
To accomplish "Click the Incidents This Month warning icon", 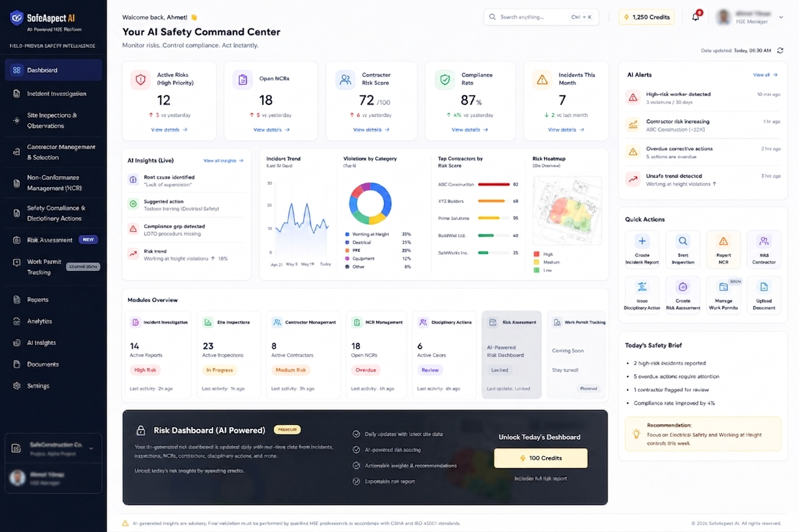I will [x=542, y=80].
